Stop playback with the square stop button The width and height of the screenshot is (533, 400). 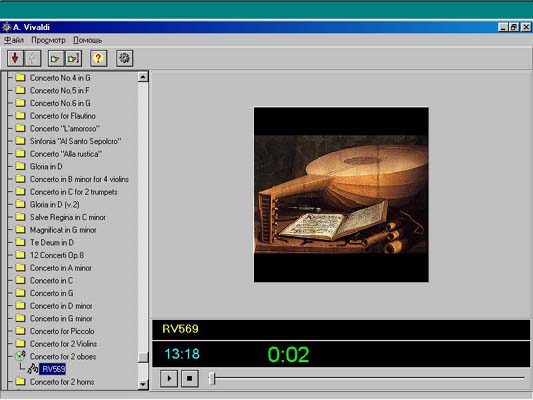tap(189, 378)
